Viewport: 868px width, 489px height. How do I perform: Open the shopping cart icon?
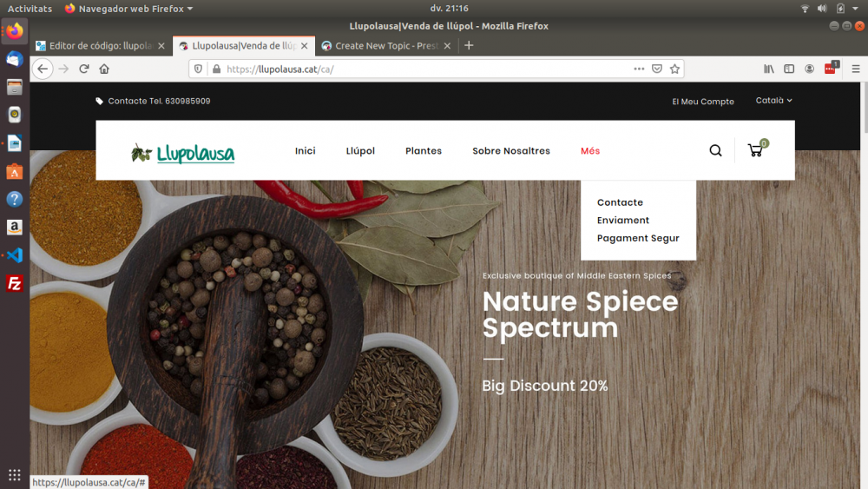click(x=757, y=149)
